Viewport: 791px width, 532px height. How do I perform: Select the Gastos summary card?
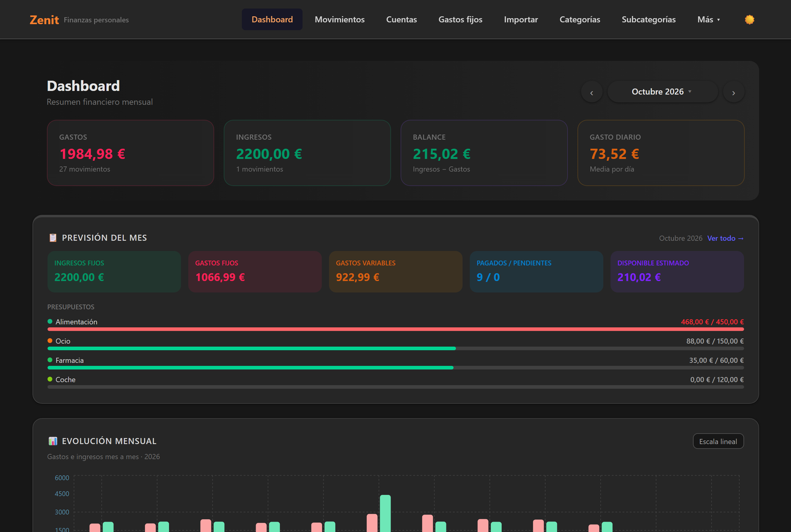pos(131,153)
